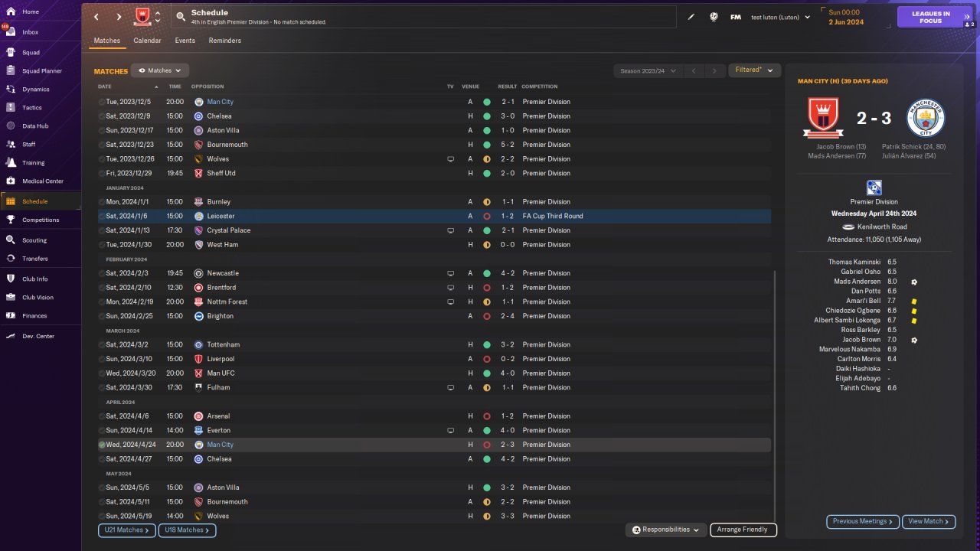Select the Fulham match row
The height and width of the screenshot is (551, 980).
tap(434, 388)
